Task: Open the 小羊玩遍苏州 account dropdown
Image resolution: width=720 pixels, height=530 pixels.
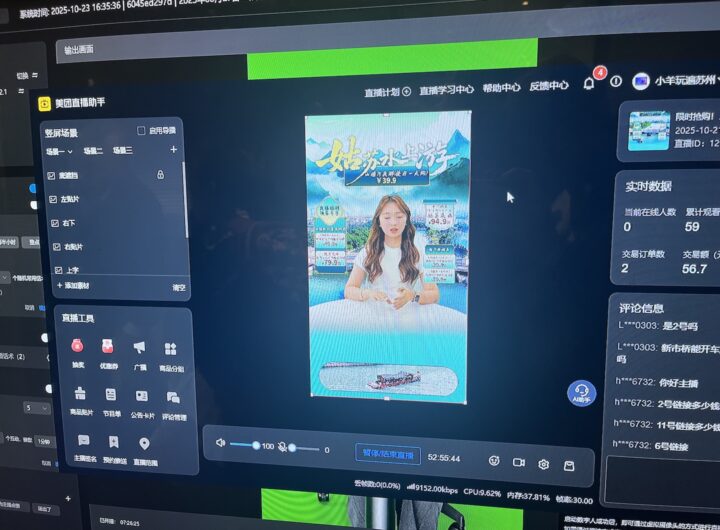Action: tap(678, 80)
